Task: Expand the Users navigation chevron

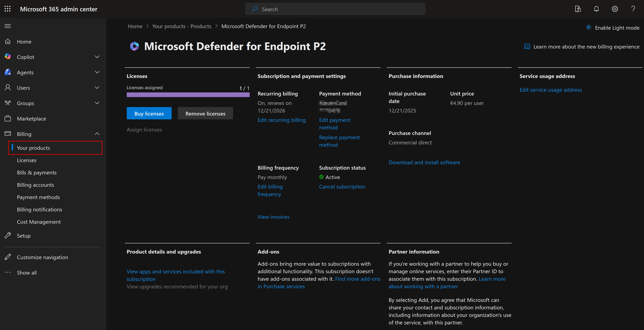Action: point(97,88)
